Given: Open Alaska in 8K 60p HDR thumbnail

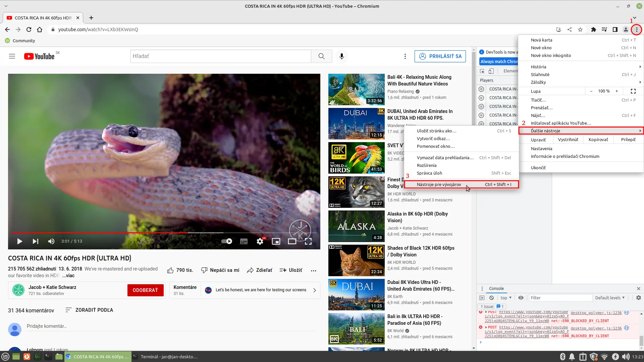Looking at the screenshot, I should [x=357, y=226].
